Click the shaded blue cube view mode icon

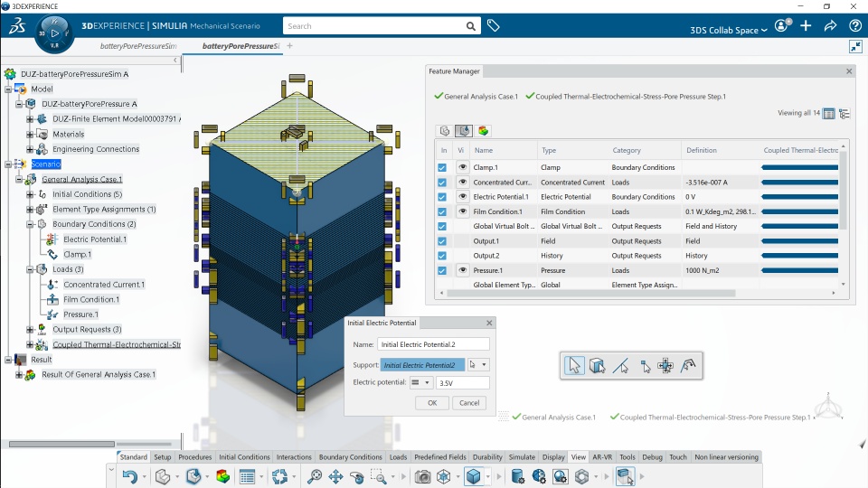473,476
